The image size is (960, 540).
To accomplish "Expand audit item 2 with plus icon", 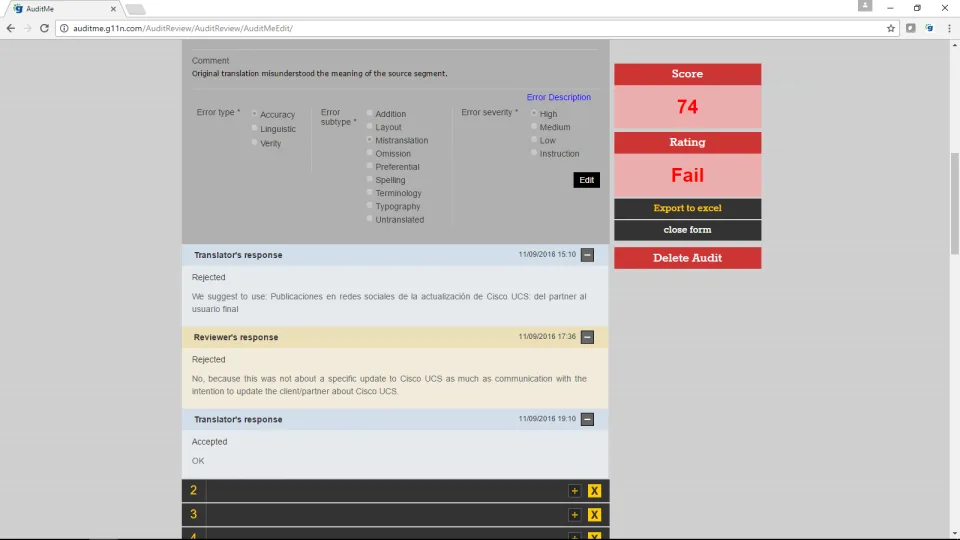I will 574,490.
